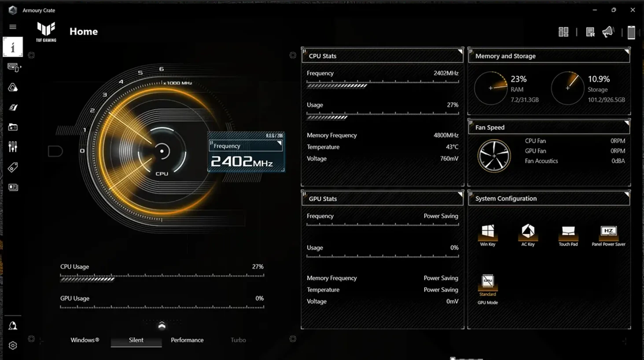Viewport: 644px width, 360px height.
Task: Open the News newspaper icon in the sidebar
Action: pyautogui.click(x=13, y=187)
